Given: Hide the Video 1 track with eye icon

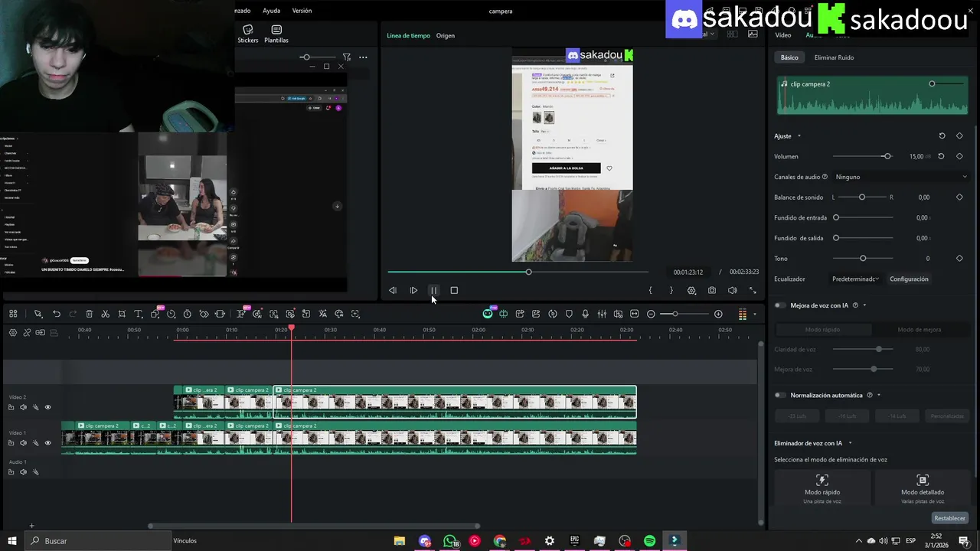Looking at the screenshot, I should coord(47,443).
